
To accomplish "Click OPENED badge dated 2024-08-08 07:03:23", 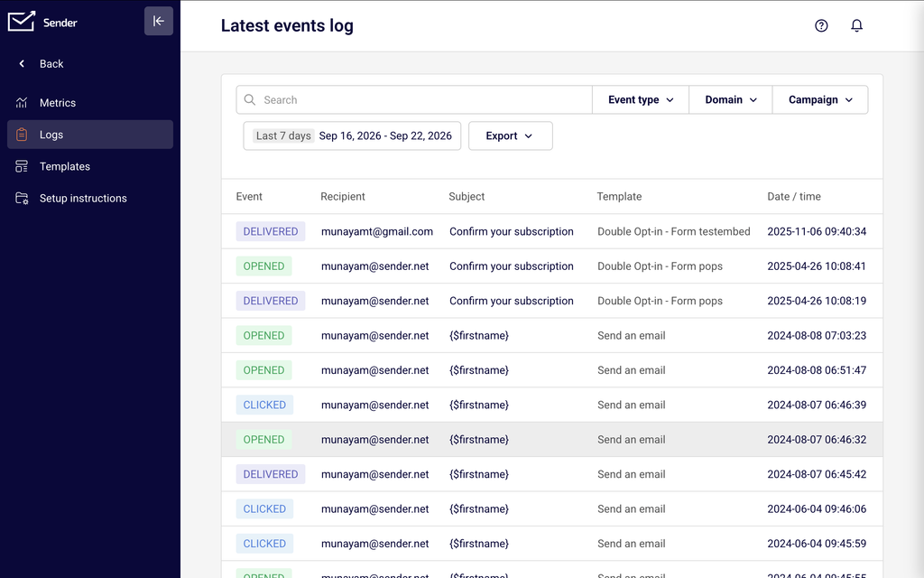I will click(x=264, y=336).
